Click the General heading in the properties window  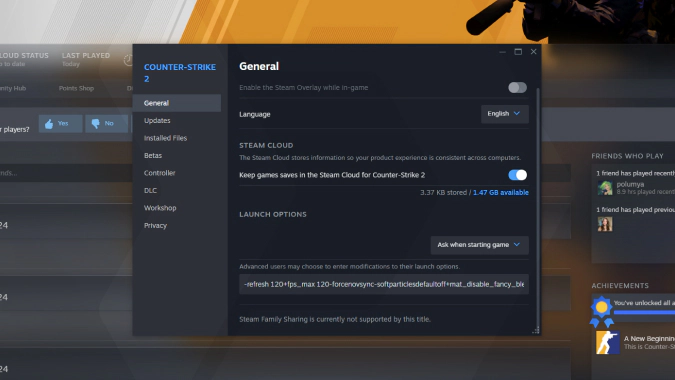point(259,66)
